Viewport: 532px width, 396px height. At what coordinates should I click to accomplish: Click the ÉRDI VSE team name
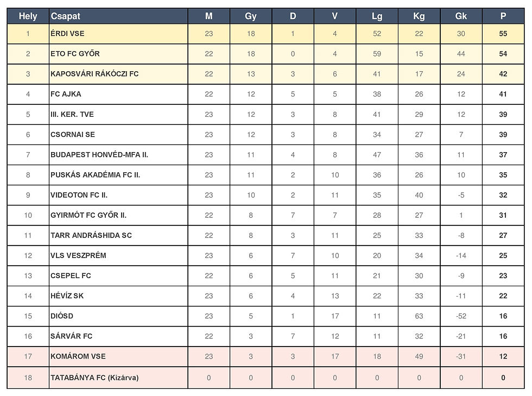click(67, 34)
